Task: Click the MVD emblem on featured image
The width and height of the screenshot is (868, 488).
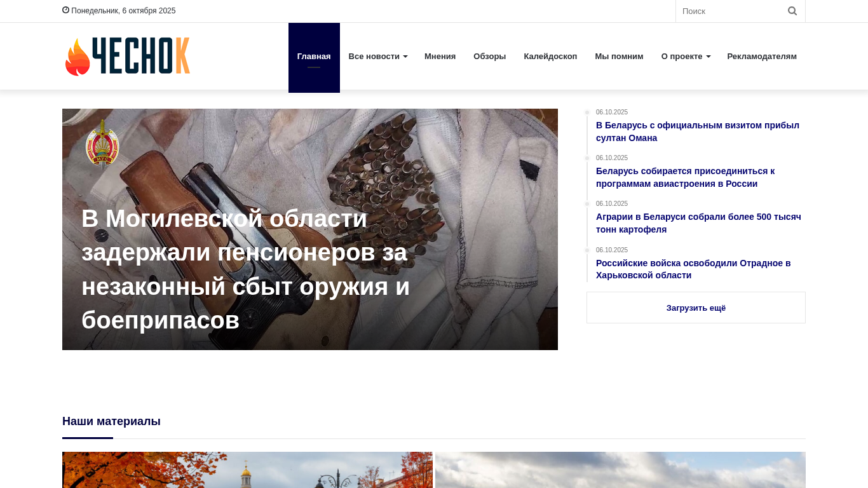Action: pos(102,144)
